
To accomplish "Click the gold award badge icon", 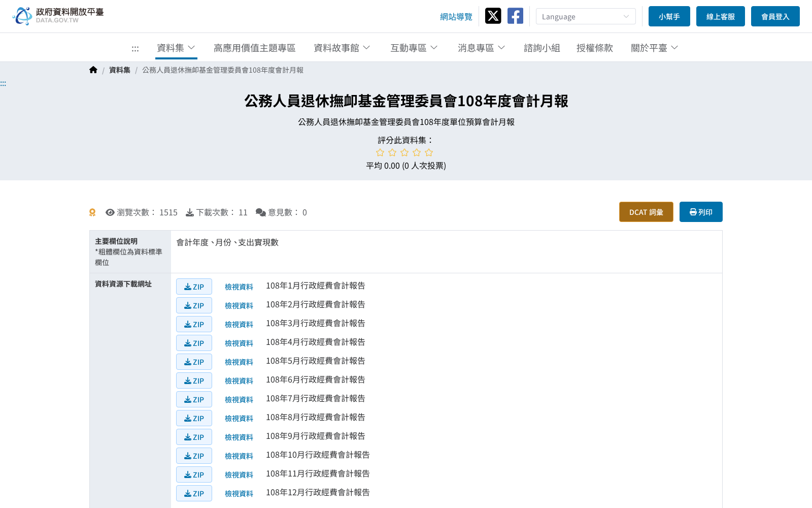I will (x=92, y=212).
